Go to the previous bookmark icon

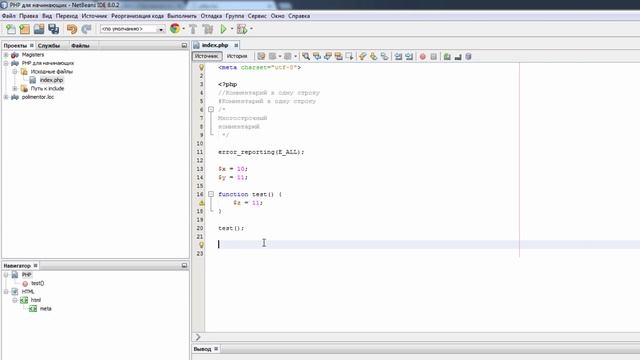[362, 56]
